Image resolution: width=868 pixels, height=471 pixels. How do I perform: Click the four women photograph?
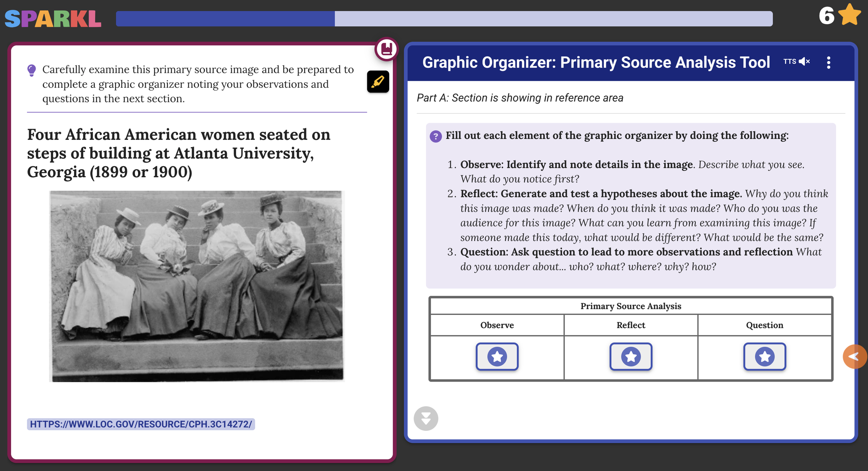click(x=197, y=286)
